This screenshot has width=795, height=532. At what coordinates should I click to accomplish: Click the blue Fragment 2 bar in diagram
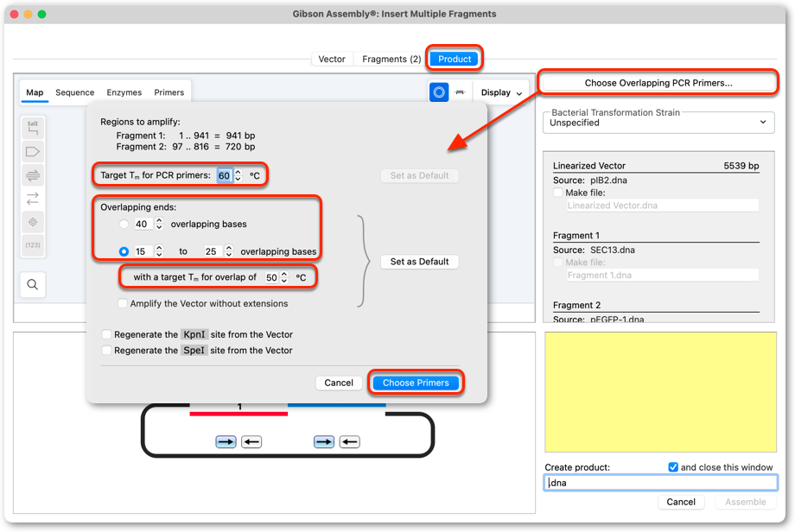click(x=337, y=405)
